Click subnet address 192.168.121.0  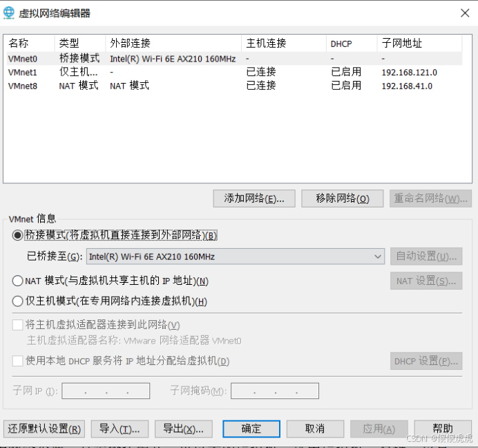pos(409,73)
